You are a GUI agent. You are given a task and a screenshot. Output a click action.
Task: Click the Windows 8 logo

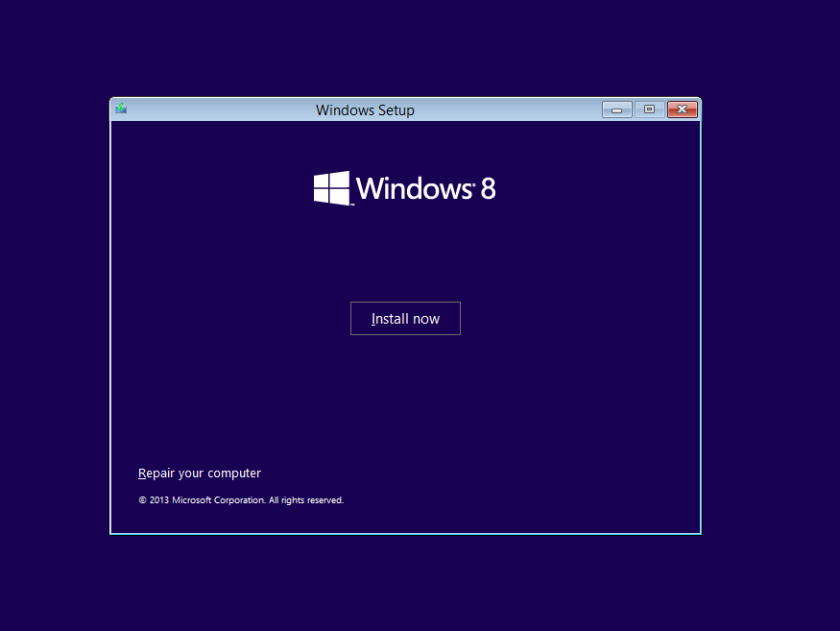pos(404,188)
